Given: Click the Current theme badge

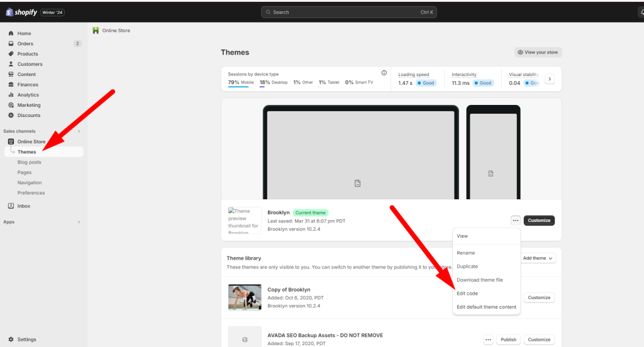Looking at the screenshot, I should click(311, 212).
